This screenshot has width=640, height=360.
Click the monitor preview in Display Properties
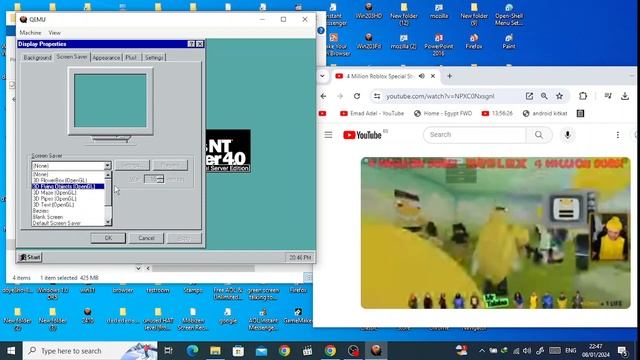click(x=110, y=101)
